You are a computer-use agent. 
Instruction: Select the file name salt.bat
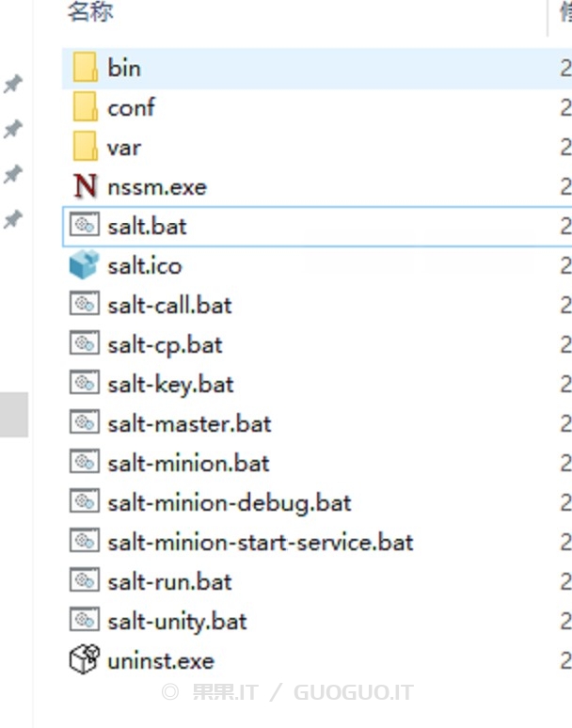click(147, 227)
